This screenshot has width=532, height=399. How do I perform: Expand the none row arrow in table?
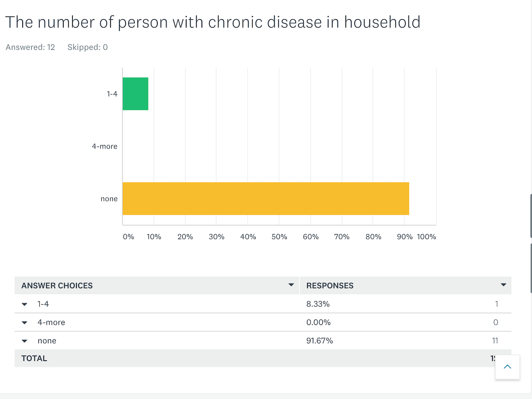25,341
